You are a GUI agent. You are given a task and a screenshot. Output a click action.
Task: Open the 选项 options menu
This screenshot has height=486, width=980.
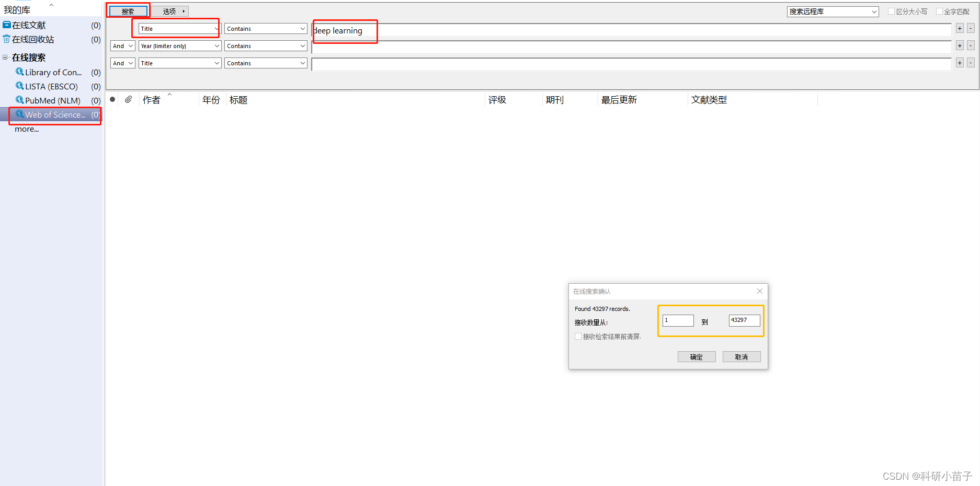pos(170,11)
